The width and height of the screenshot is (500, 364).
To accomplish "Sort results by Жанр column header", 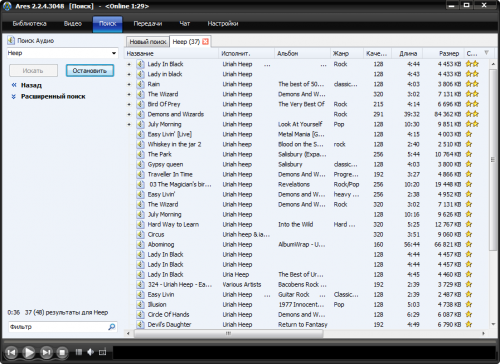I will (347, 53).
